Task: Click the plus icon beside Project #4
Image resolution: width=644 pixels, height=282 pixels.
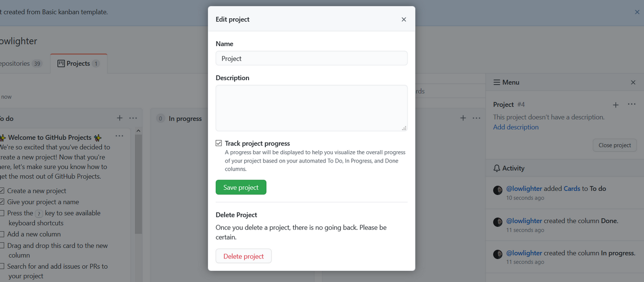Action: coord(616,105)
